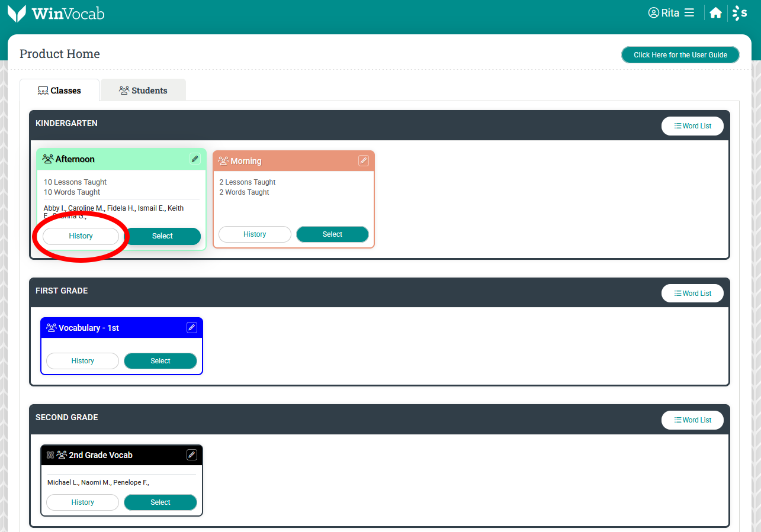Click pencil icon on Vocabulary - 1st
This screenshot has height=532, width=761.
[191, 328]
